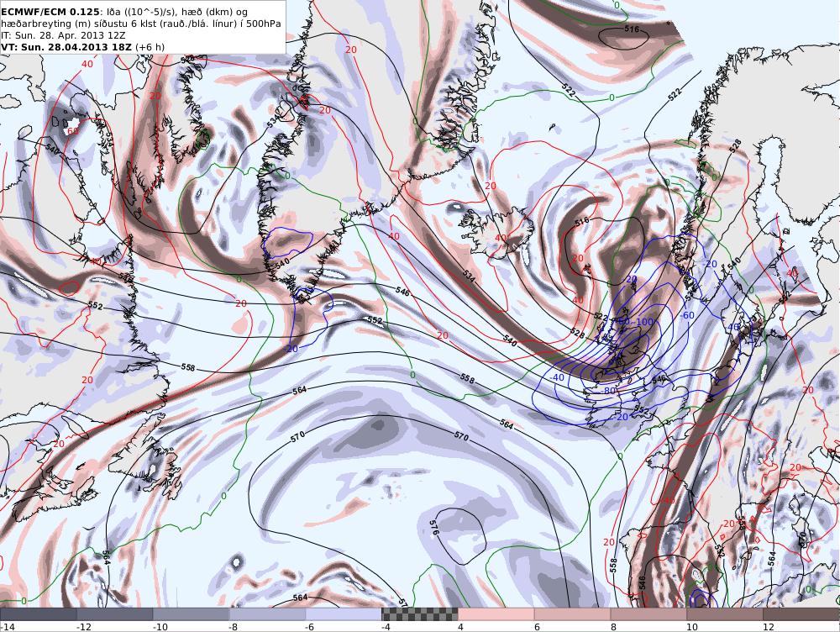
Task: Click the blue '-80' contour label
Action: 608,391
